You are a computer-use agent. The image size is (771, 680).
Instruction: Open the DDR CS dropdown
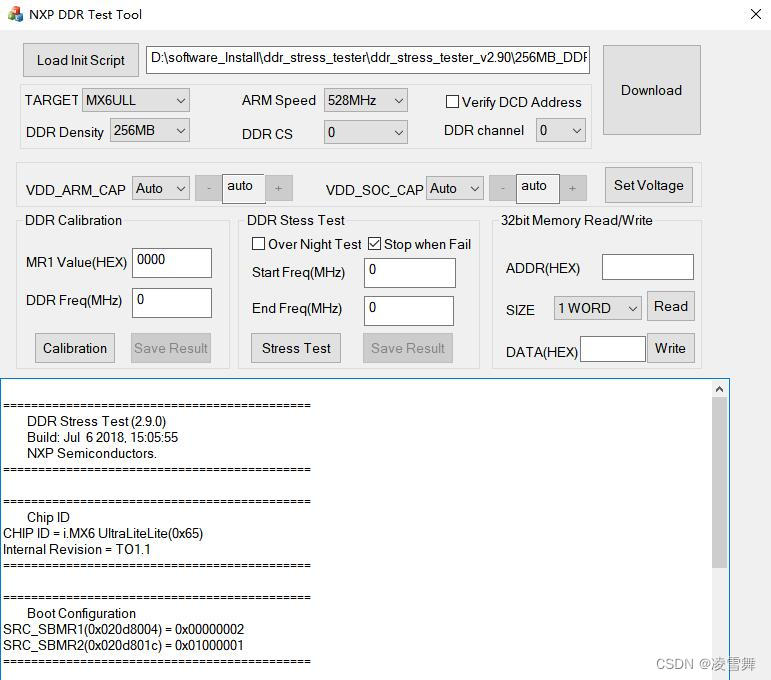click(365, 132)
